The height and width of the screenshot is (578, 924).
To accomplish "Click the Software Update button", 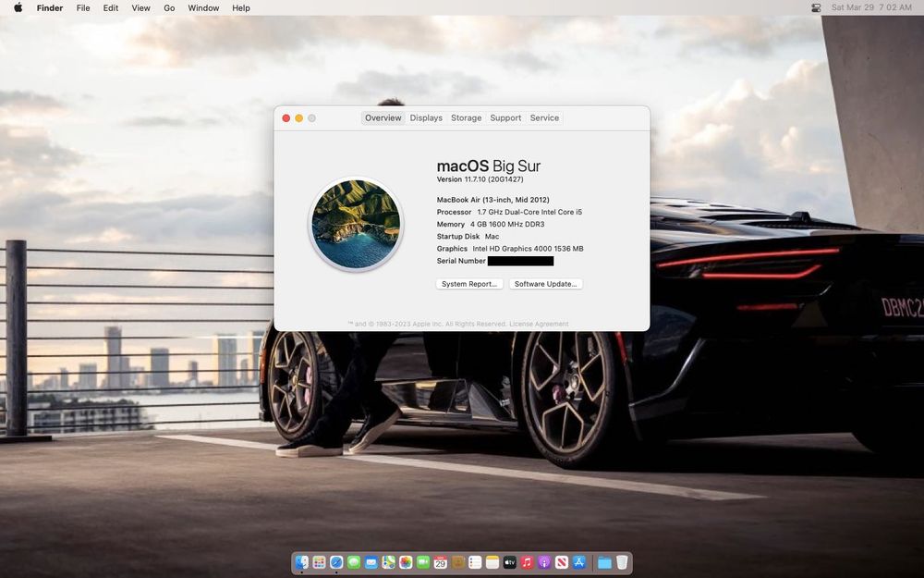I will pyautogui.click(x=546, y=284).
